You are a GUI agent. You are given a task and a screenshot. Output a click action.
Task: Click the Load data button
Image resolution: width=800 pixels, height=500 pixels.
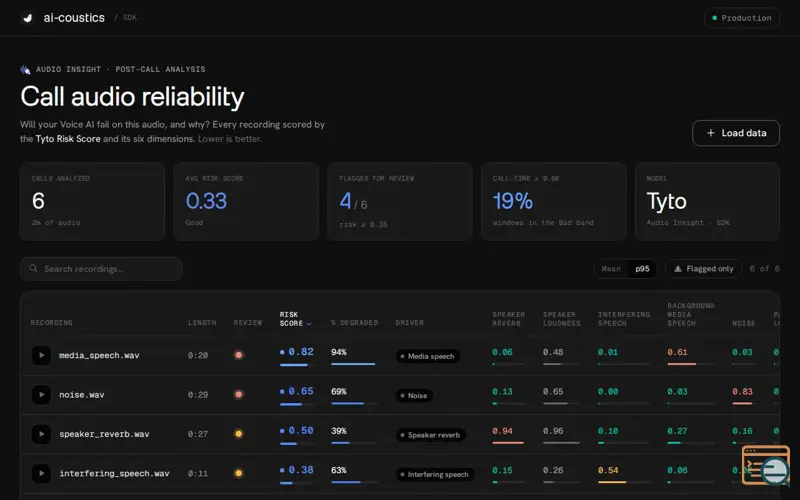[736, 133]
